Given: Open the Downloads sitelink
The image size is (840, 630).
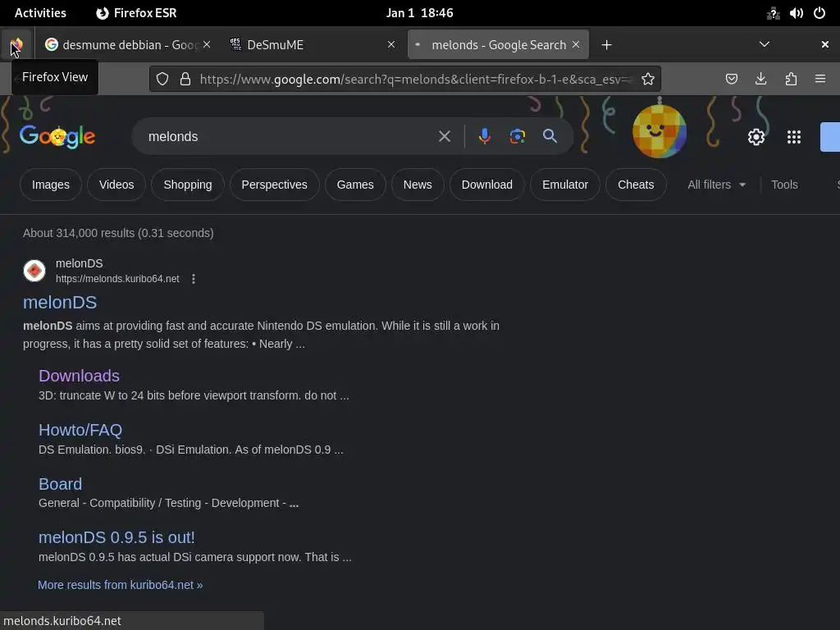Looking at the screenshot, I should point(79,376).
